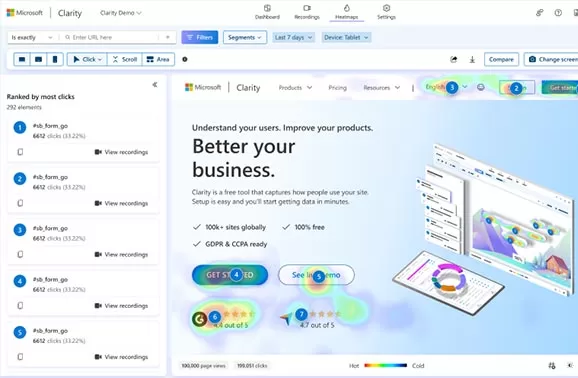
Task: Open the Dashboard tab
Action: click(x=267, y=12)
